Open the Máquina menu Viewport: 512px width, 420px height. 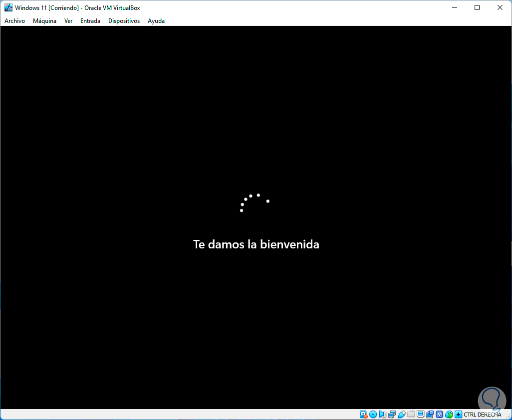(x=44, y=21)
